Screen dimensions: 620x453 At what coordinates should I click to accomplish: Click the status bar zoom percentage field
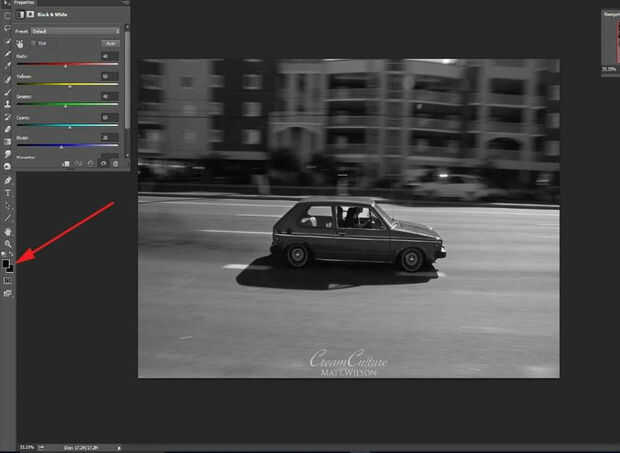[x=27, y=447]
